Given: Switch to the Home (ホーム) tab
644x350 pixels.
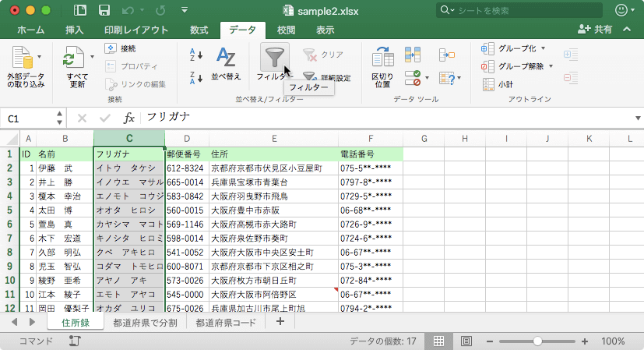Looking at the screenshot, I should pos(31,30).
